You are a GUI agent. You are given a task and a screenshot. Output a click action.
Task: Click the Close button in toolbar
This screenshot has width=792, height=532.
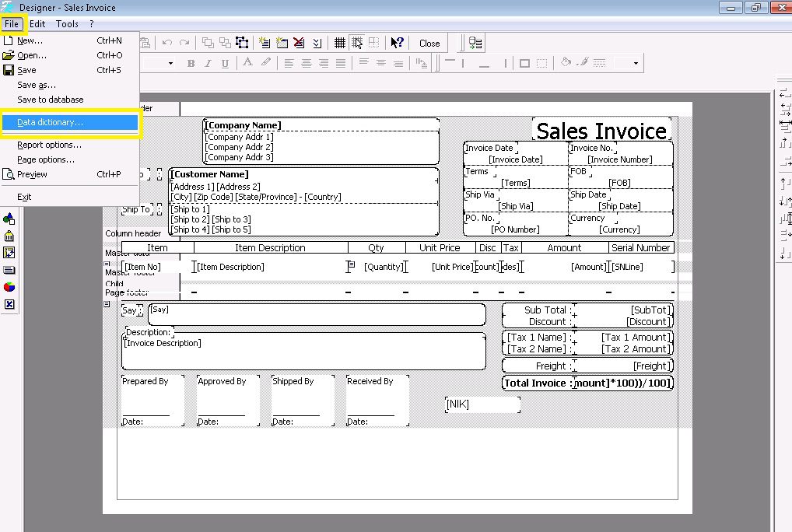tap(429, 44)
